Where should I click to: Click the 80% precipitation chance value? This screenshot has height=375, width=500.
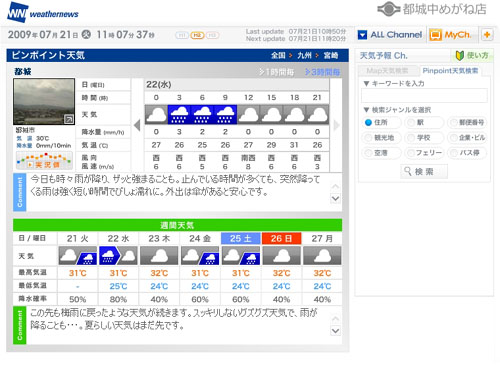click(x=118, y=299)
